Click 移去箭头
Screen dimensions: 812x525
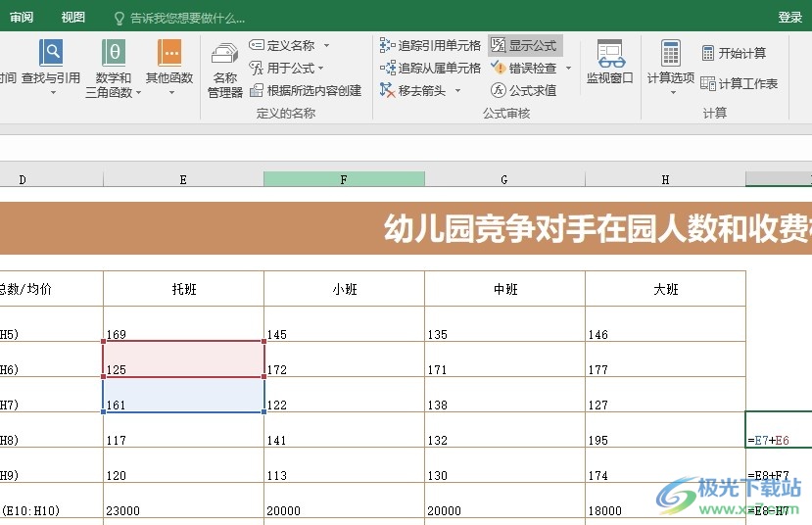coord(413,91)
